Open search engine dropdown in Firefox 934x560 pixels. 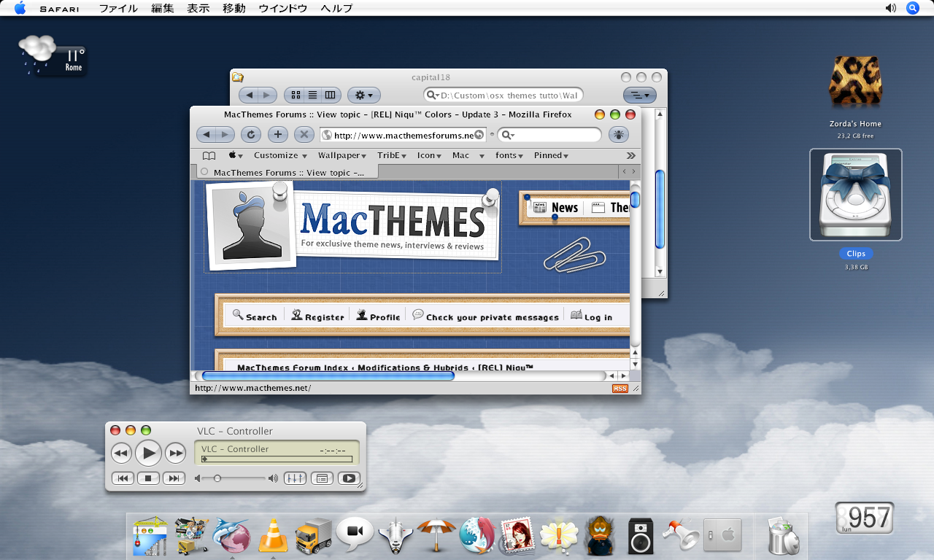508,135
